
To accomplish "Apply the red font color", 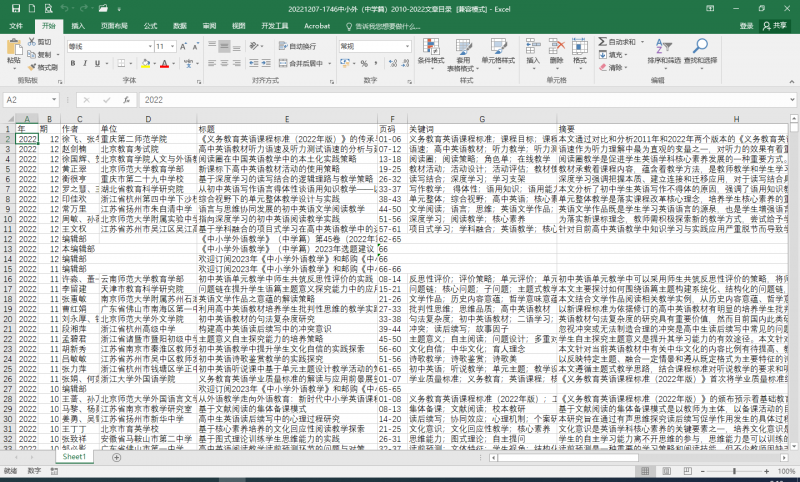I will click(x=164, y=63).
